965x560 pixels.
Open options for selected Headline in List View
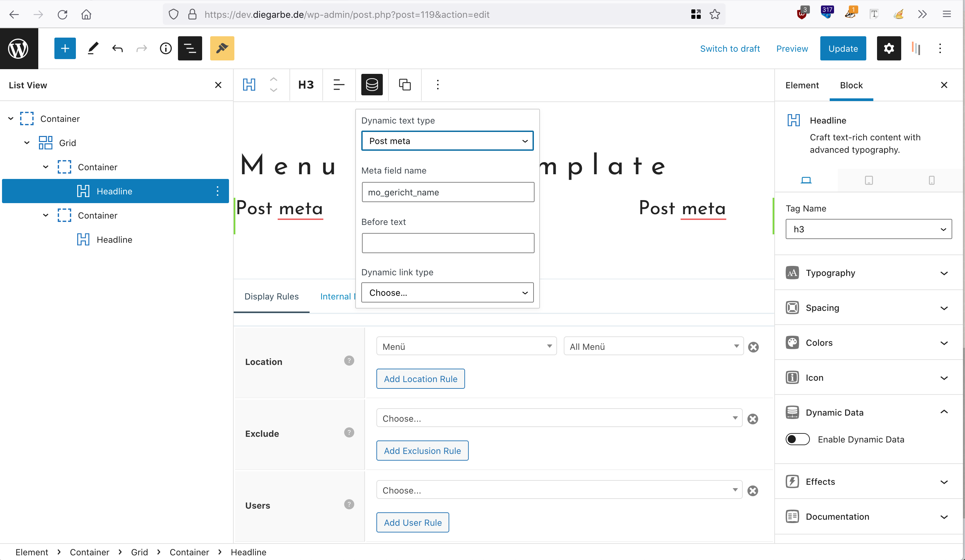(218, 191)
